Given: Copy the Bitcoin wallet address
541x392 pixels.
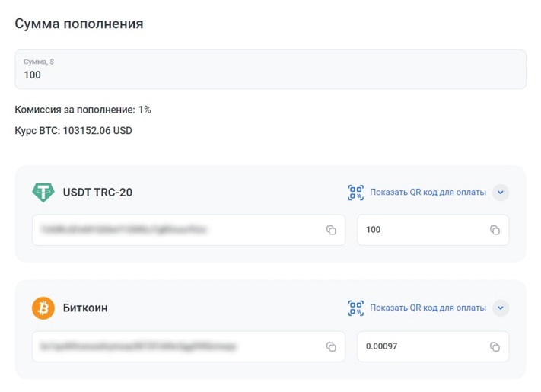Looking at the screenshot, I should click(331, 346).
